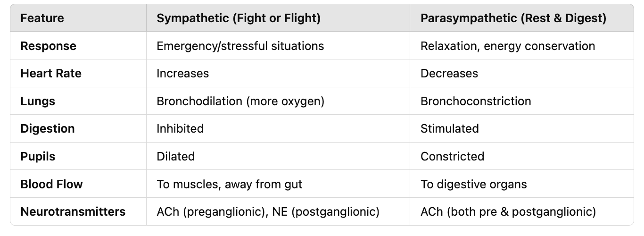The image size is (644, 236).
Task: Click the Feature column header
Action: pos(42,18)
